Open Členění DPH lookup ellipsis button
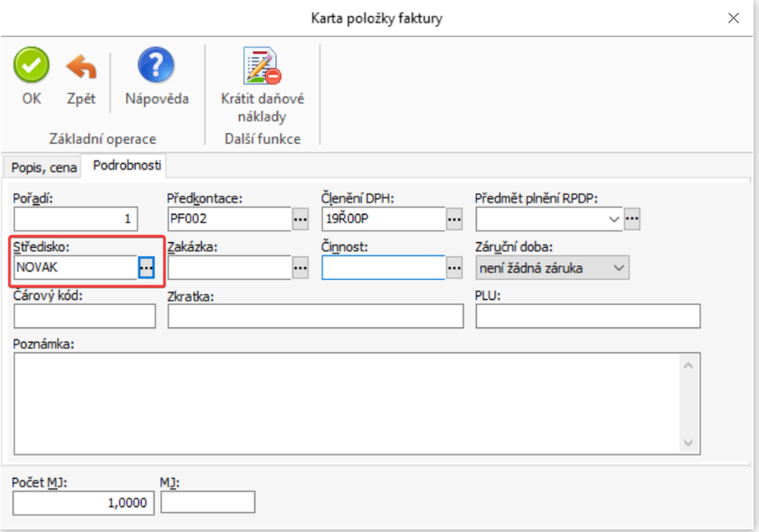 [454, 219]
